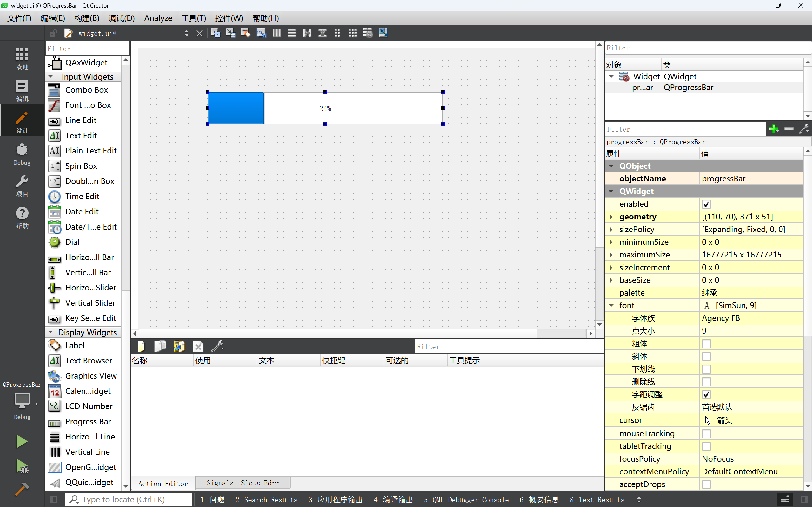
Task: Switch to Signals _Slots Editor tab
Action: (243, 483)
